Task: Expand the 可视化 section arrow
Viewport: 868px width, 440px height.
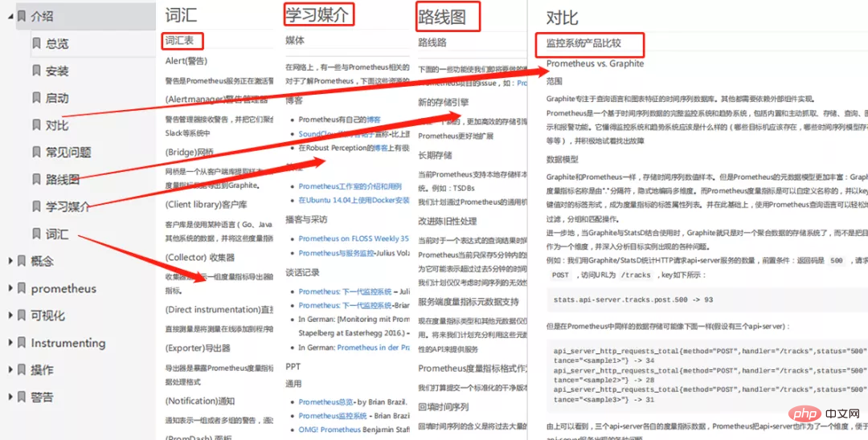Action: (10, 315)
